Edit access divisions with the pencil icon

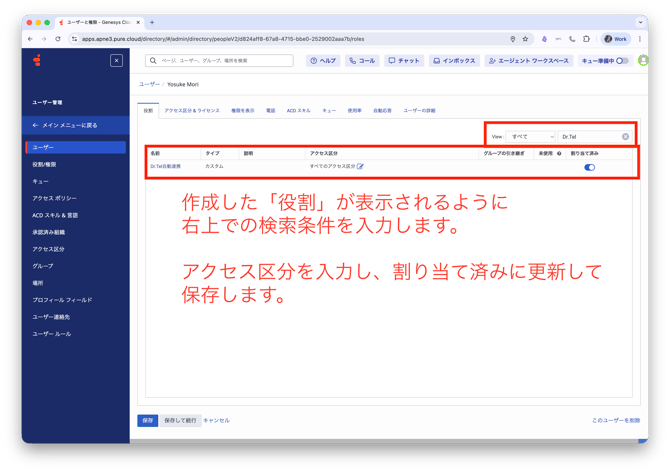[360, 166]
